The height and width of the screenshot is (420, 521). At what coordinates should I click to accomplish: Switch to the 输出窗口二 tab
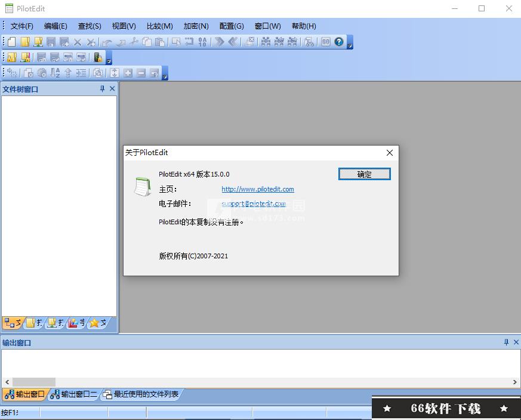75,394
